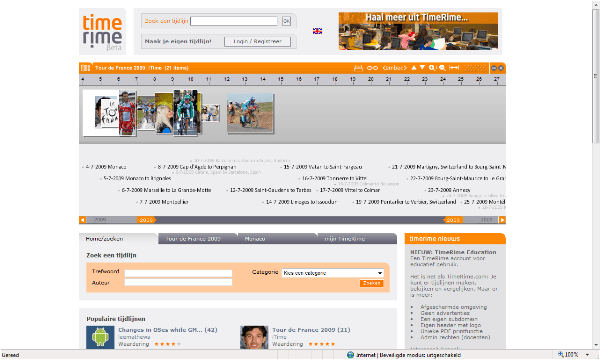Open Tour de France 2009 (21) link

[311, 330]
